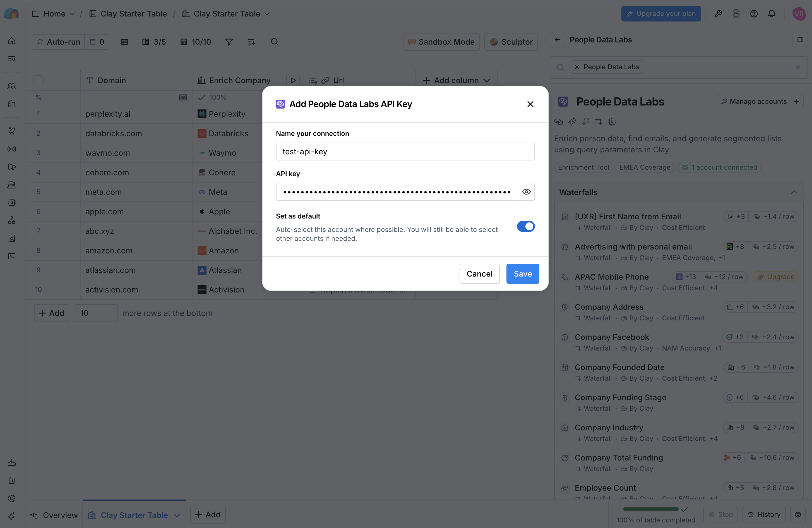Image resolution: width=812 pixels, height=528 pixels.
Task: Open the Clay Starter Table workbook breadcrumb
Action: tap(128, 14)
